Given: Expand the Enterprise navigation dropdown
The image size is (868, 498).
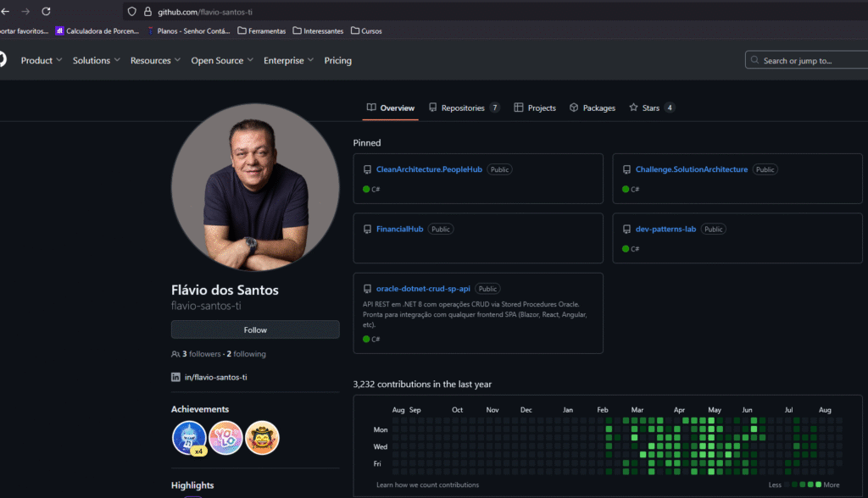Looking at the screenshot, I should 288,60.
